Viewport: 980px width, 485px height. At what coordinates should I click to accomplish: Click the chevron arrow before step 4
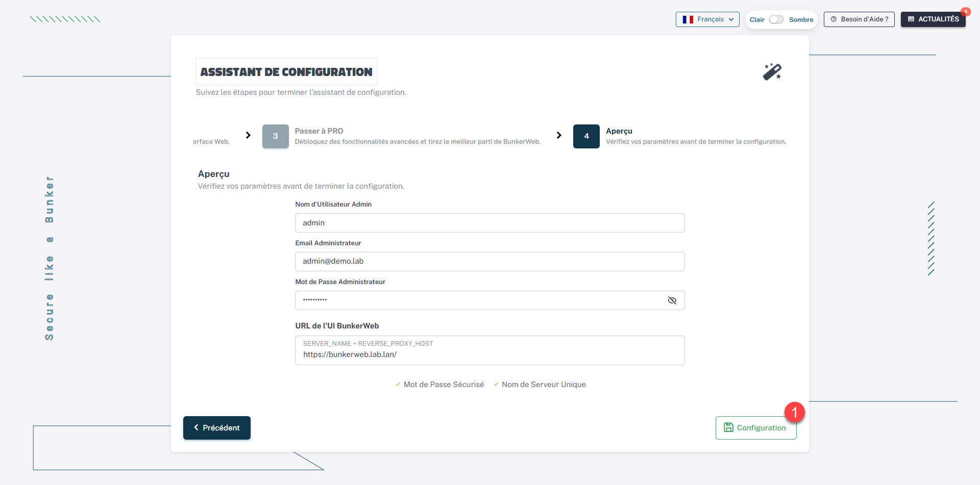click(559, 135)
